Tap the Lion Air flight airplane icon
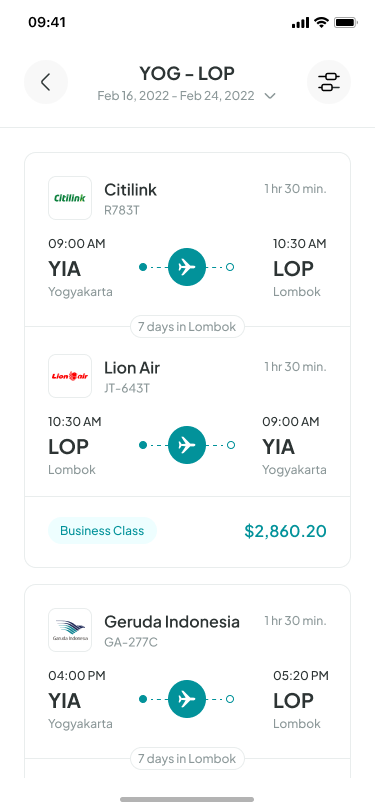Image resolution: width=375 pixels, height=812 pixels. (x=187, y=445)
